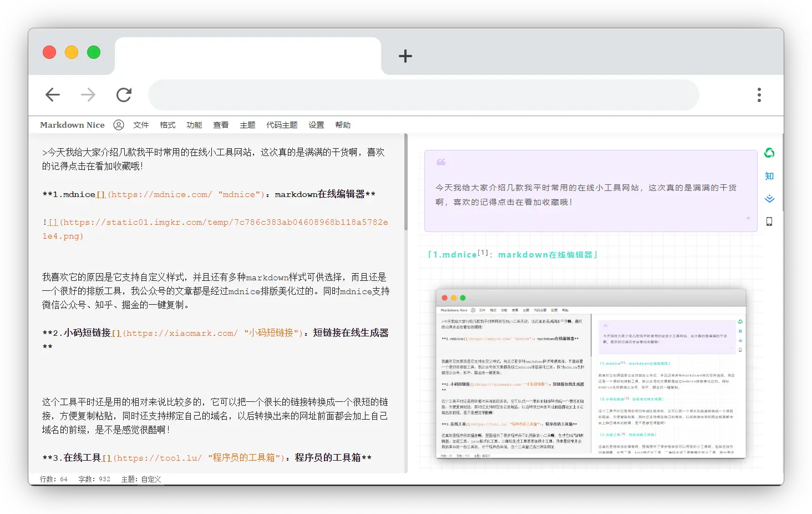
Task: Click editor text 程序员的工具箱** at line end
Action: 333,457
